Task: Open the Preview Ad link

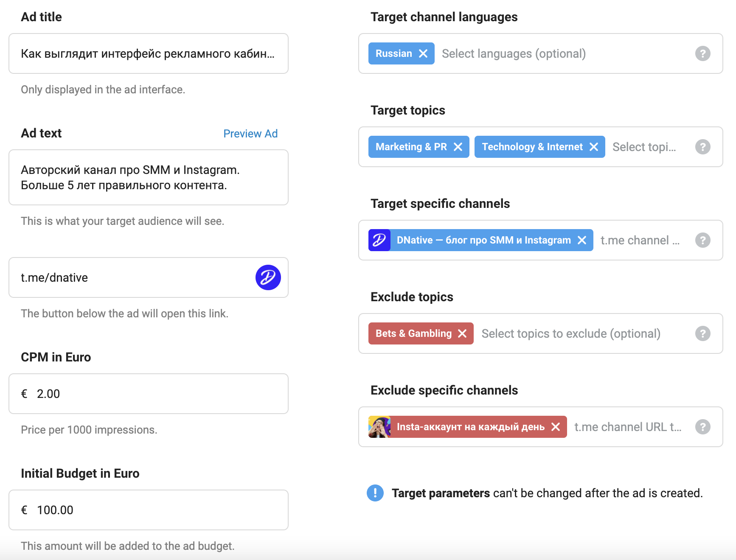Action: pos(250,134)
